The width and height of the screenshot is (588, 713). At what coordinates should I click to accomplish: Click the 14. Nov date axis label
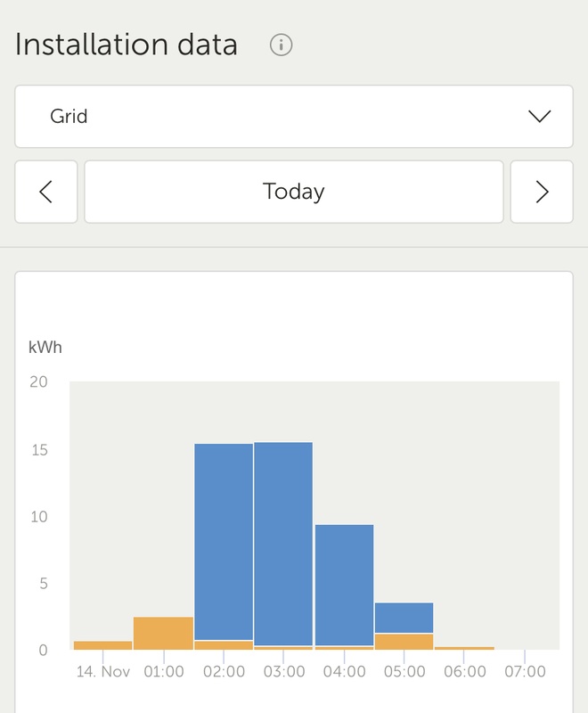coord(103,671)
